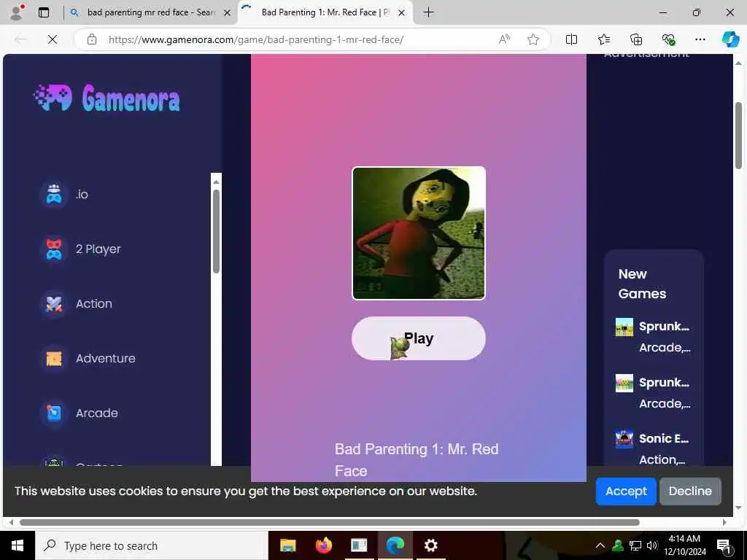The height and width of the screenshot is (560, 747).
Task: Click the Windows taskbar search box
Action: (152, 545)
